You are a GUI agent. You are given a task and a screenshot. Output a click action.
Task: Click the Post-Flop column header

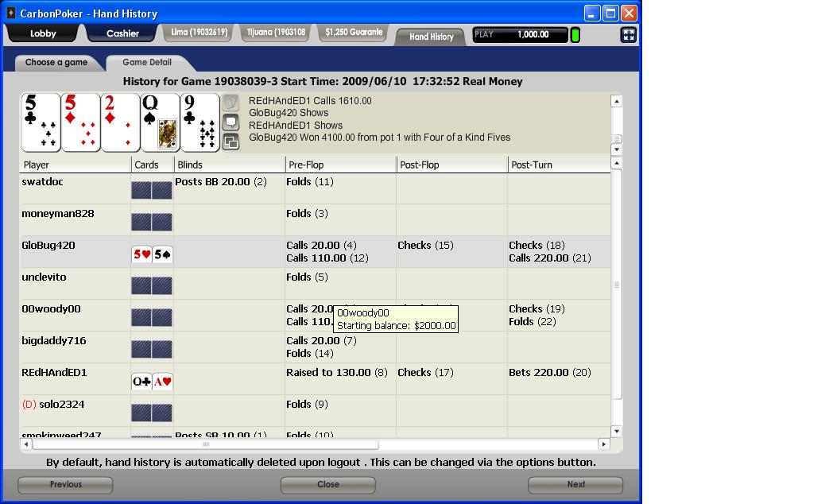pyautogui.click(x=452, y=165)
